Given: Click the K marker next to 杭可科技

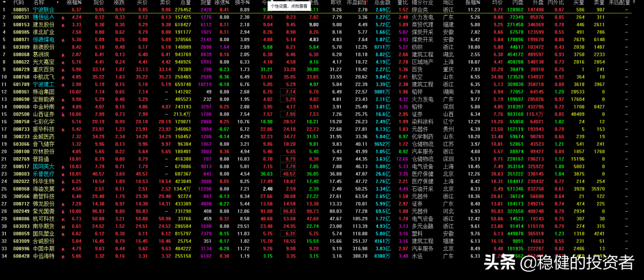Looking at the screenshot, I should pos(63,220).
